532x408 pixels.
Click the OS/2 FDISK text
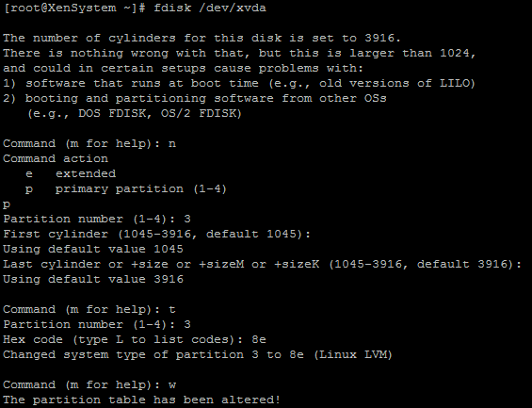198,113
